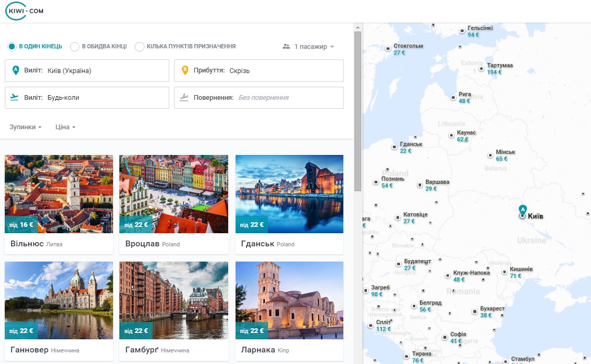This screenshot has width=591, height=364.
Task: Click the Варшава '29 €' map price
Action: 431,189
